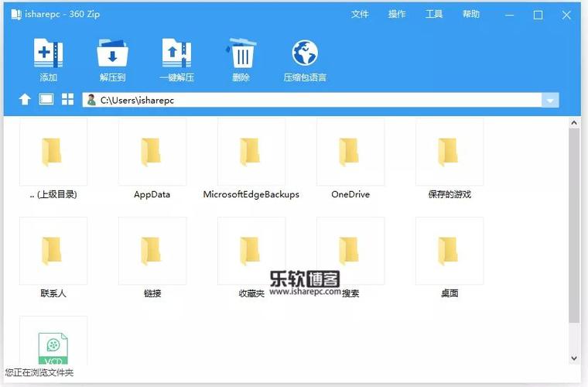
Task: Click the scrollbar up arrow
Action: tap(574, 122)
